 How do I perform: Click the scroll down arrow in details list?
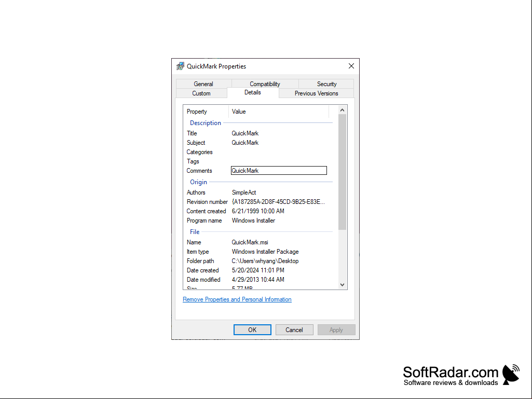[x=343, y=285]
